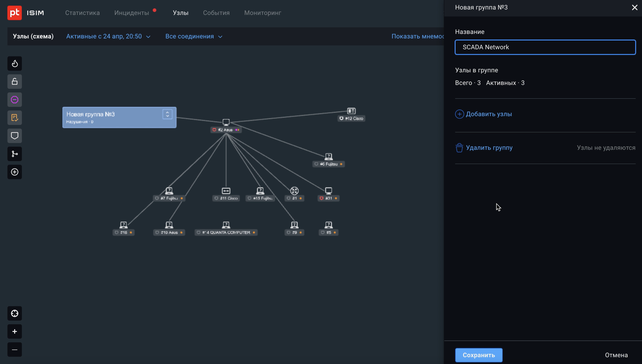Screen dimensions: 642x364
Task: Click the Удалить группу trash icon
Action: click(459, 148)
